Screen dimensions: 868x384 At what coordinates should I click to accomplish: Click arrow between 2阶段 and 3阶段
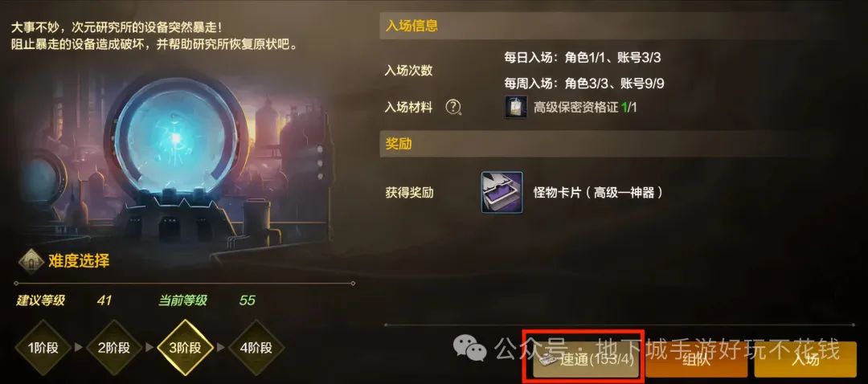(x=150, y=348)
